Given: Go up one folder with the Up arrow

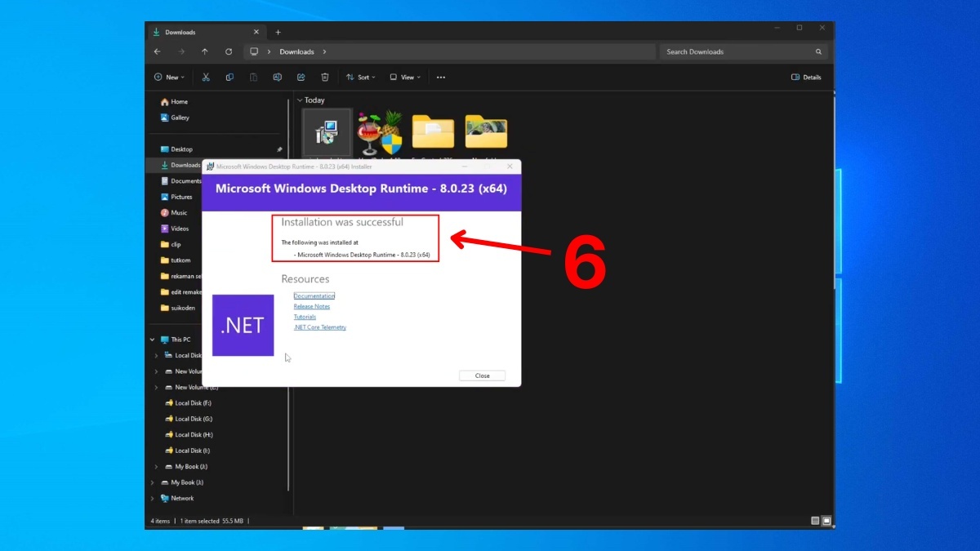Looking at the screenshot, I should (205, 51).
